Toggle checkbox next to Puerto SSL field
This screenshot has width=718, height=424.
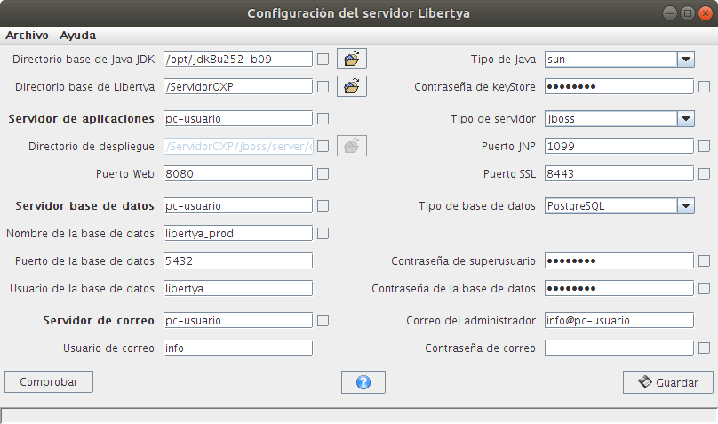pos(704,174)
